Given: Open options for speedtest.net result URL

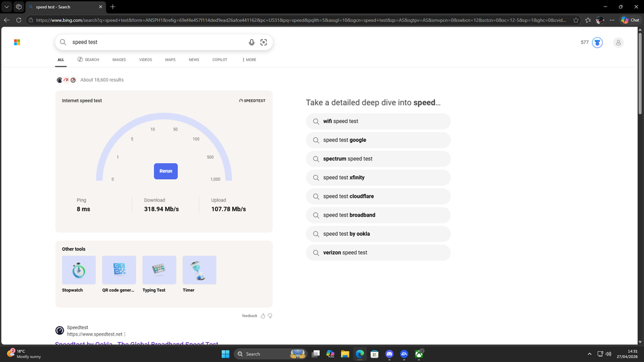Looking at the screenshot, I should pyautogui.click(x=125, y=334).
